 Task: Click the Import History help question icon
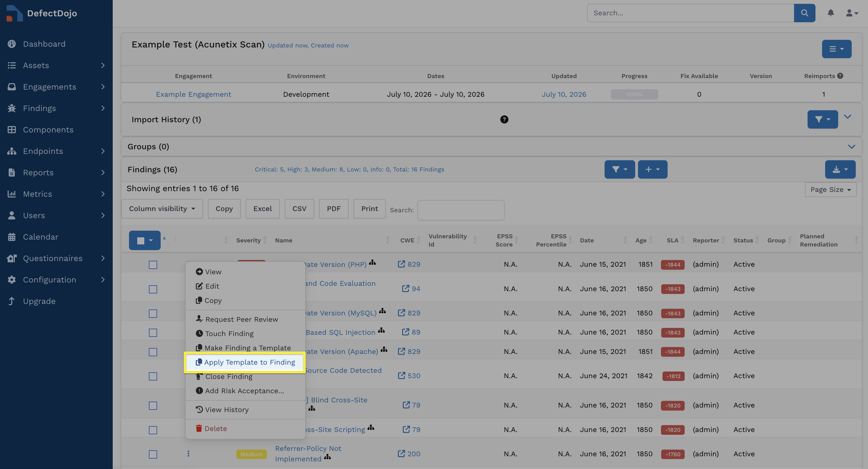pyautogui.click(x=504, y=119)
